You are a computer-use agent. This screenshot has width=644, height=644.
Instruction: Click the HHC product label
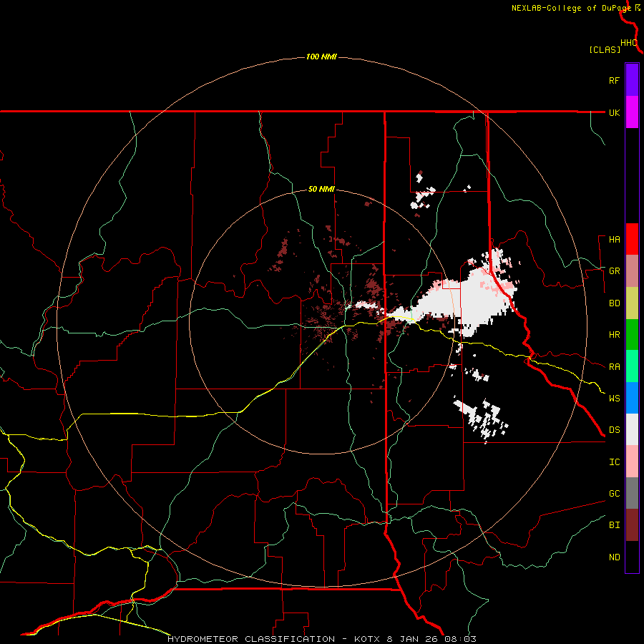coord(629,43)
